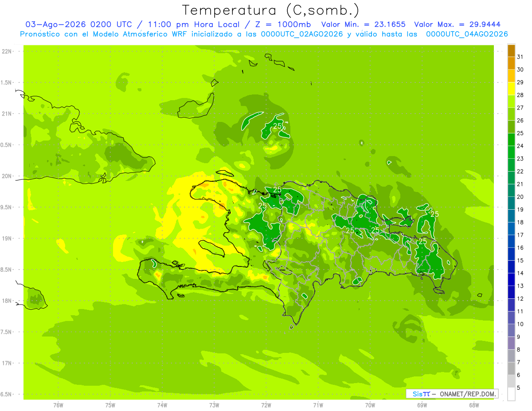Click the purple swatch between 9 and 10

pyautogui.click(x=511, y=330)
